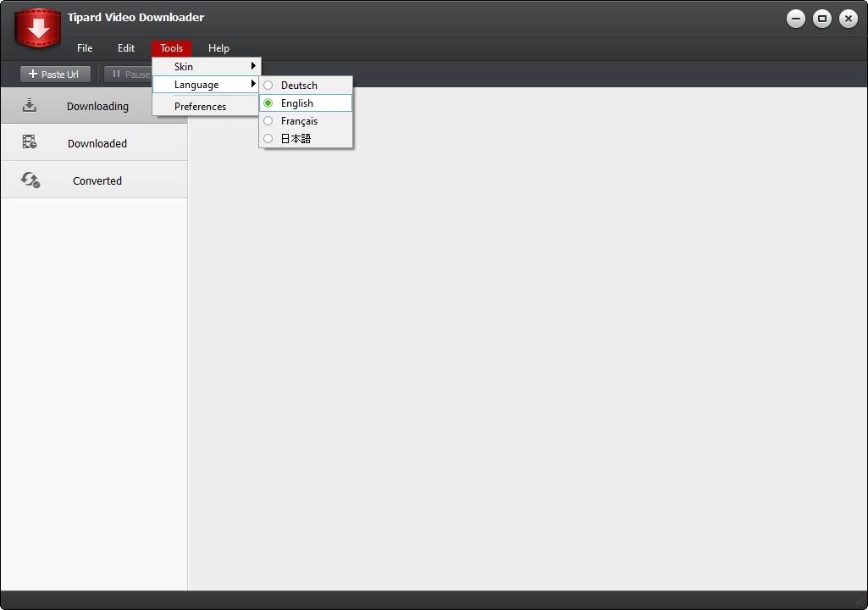Open the Help menu
Viewport: 868px width, 610px height.
(218, 48)
